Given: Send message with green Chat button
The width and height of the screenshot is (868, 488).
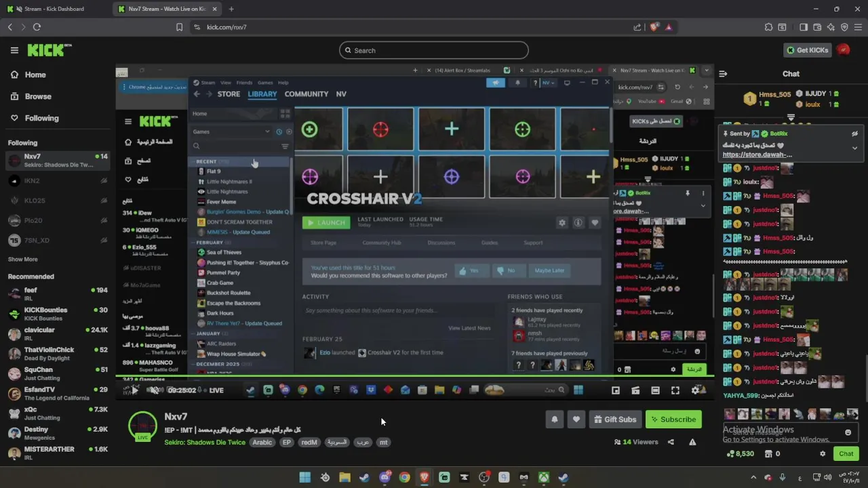Looking at the screenshot, I should [846, 453].
